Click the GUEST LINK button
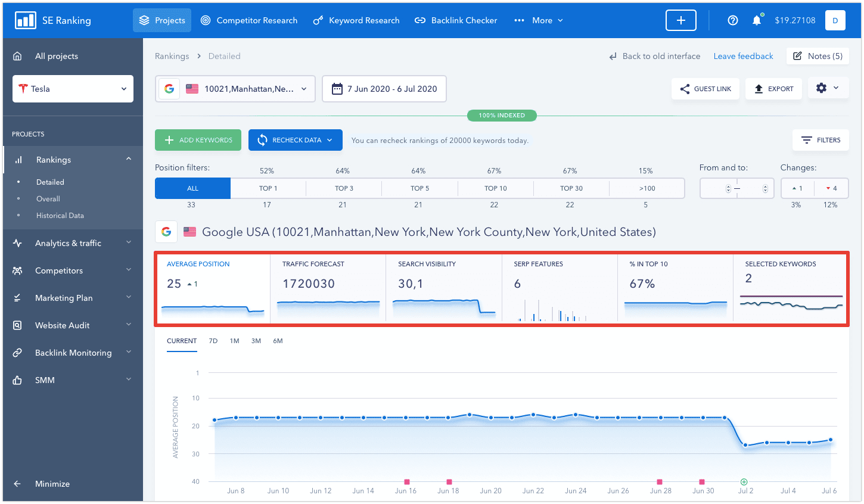The width and height of the screenshot is (864, 504). (706, 89)
